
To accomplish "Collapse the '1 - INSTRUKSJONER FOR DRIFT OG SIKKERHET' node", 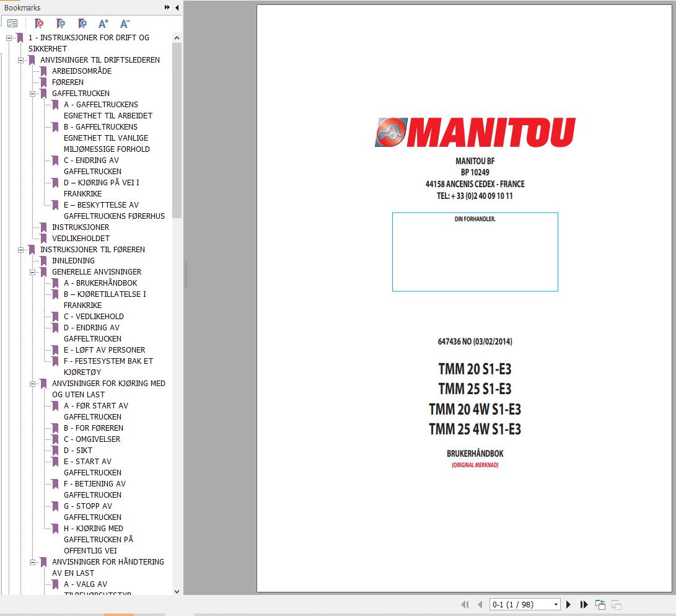I will pyautogui.click(x=9, y=38).
